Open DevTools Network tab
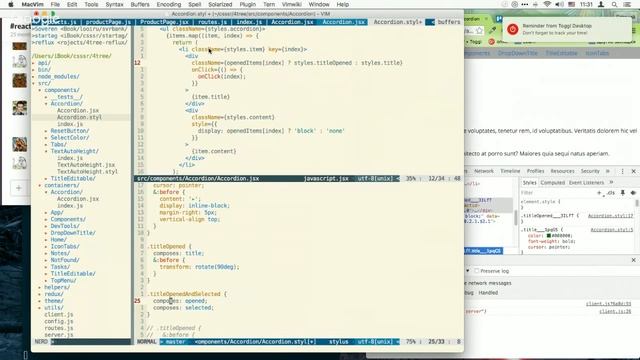640x360 pixels. [x=484, y=171]
